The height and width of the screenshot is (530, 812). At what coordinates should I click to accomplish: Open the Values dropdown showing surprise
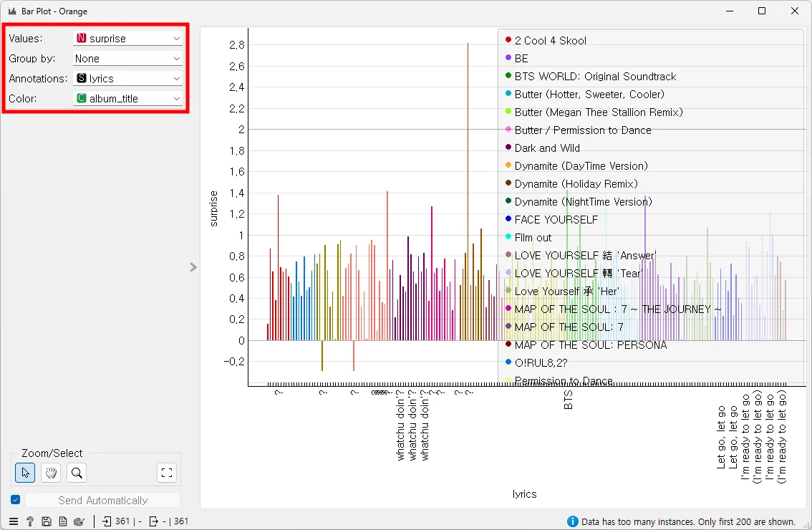(128, 39)
